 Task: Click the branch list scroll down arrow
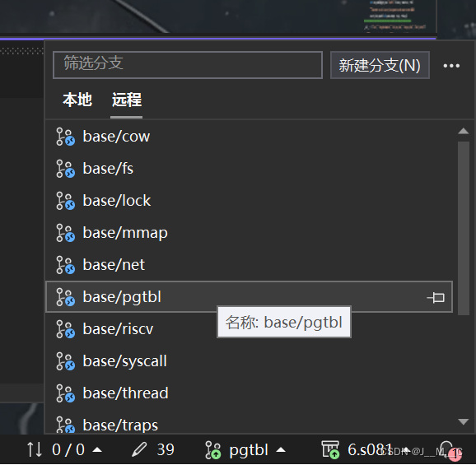click(x=464, y=422)
